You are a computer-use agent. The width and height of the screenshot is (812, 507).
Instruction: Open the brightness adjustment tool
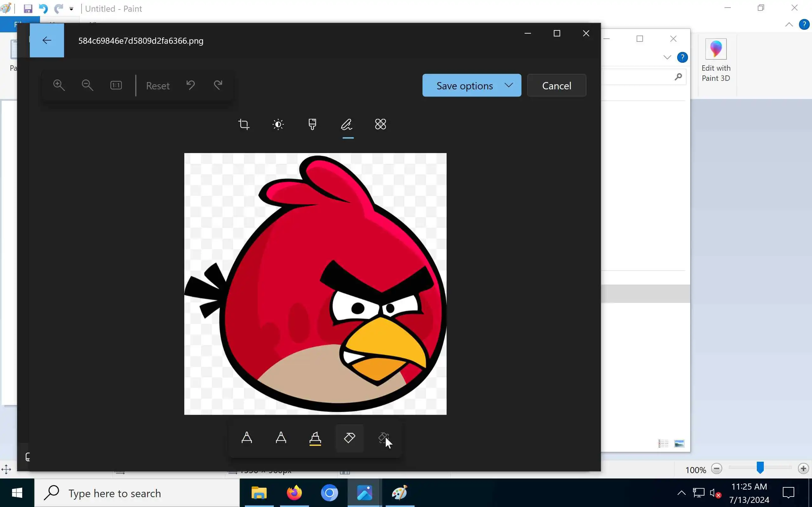[278, 125]
